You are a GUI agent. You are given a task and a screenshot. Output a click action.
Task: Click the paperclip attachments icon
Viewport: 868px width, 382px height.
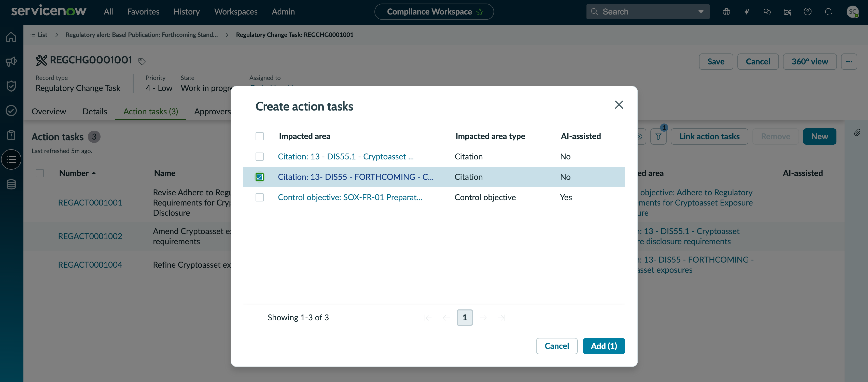click(857, 132)
